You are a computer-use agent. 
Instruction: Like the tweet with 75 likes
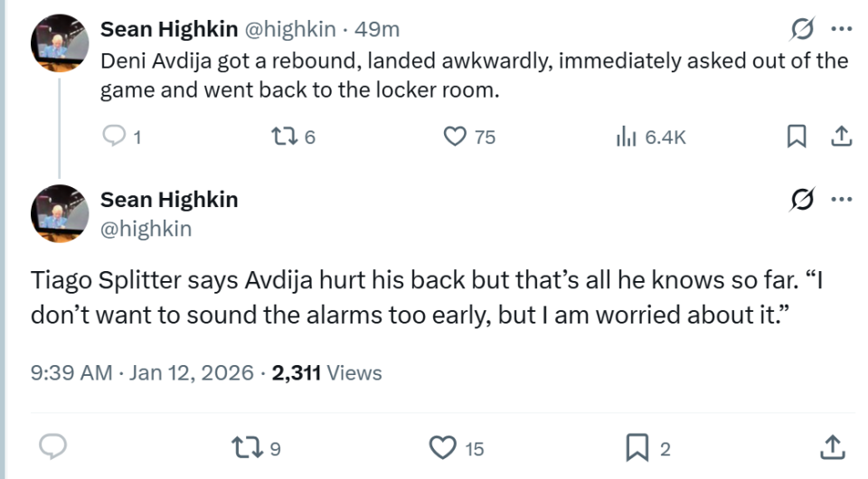click(455, 136)
